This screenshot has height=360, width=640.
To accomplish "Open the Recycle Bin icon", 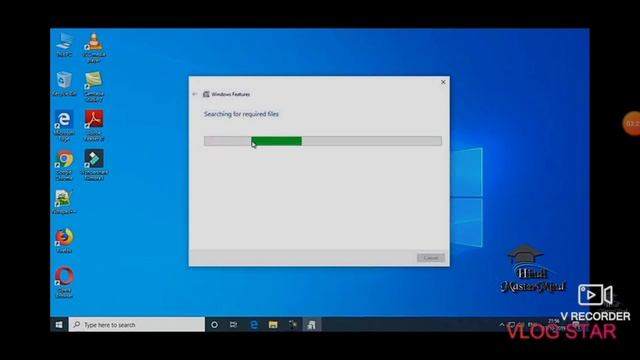I will pyautogui.click(x=64, y=84).
